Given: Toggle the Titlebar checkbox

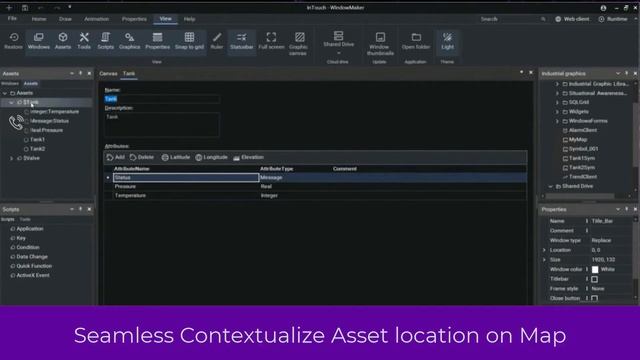Looking at the screenshot, I should point(595,279).
